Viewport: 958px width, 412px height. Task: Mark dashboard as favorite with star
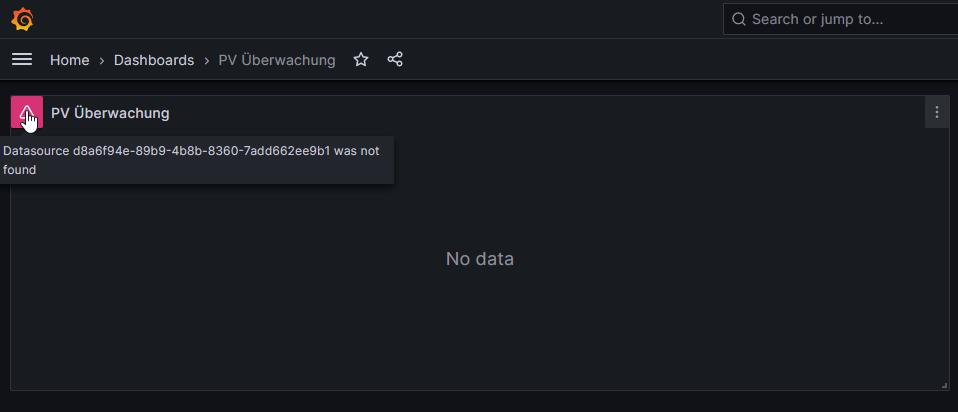[x=361, y=60]
